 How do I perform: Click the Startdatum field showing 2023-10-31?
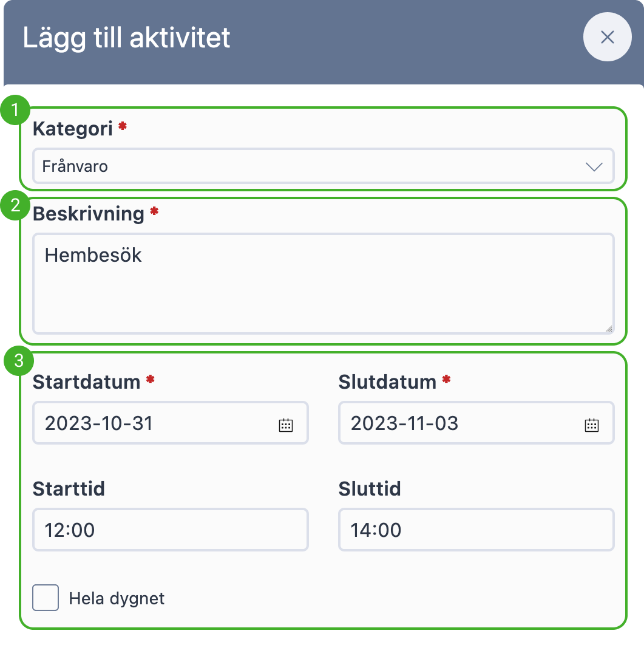pyautogui.click(x=171, y=423)
